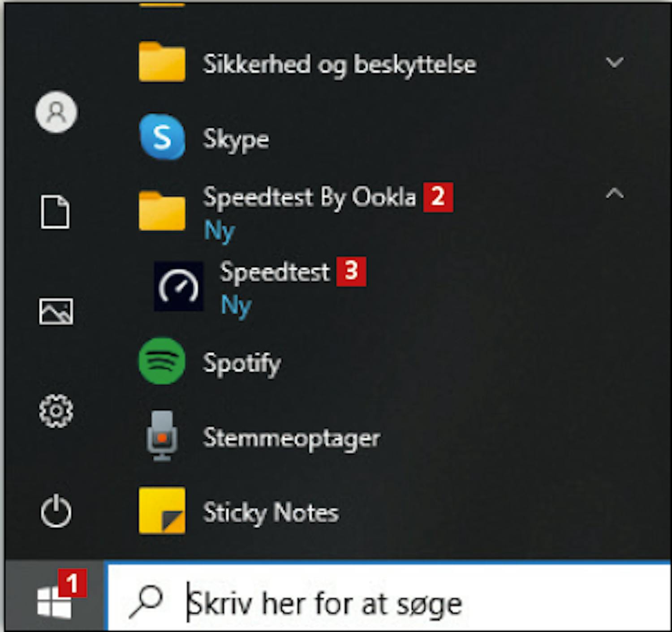672x632 pixels.
Task: Launch Speedtest via the gauge icon
Action: coord(178,287)
